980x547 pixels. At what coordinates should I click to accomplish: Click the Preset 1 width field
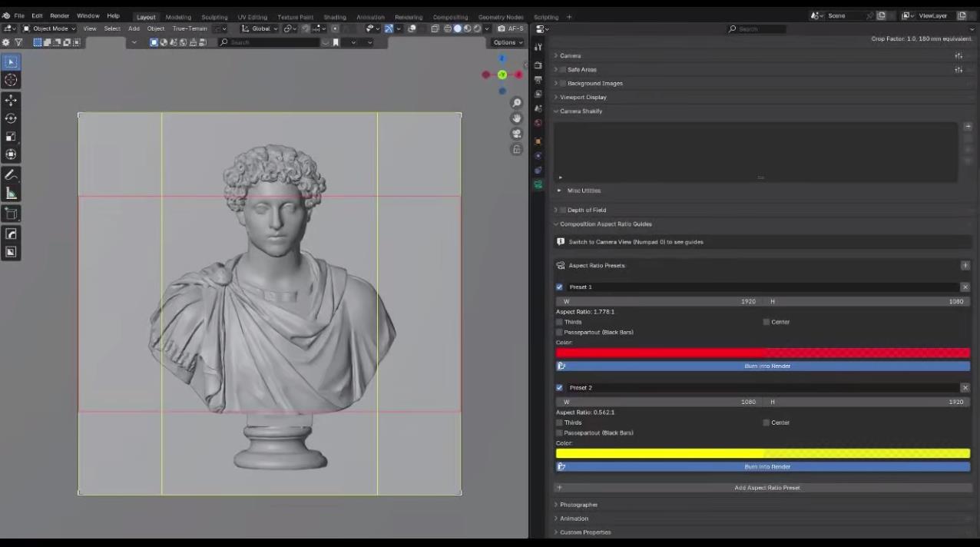point(659,301)
